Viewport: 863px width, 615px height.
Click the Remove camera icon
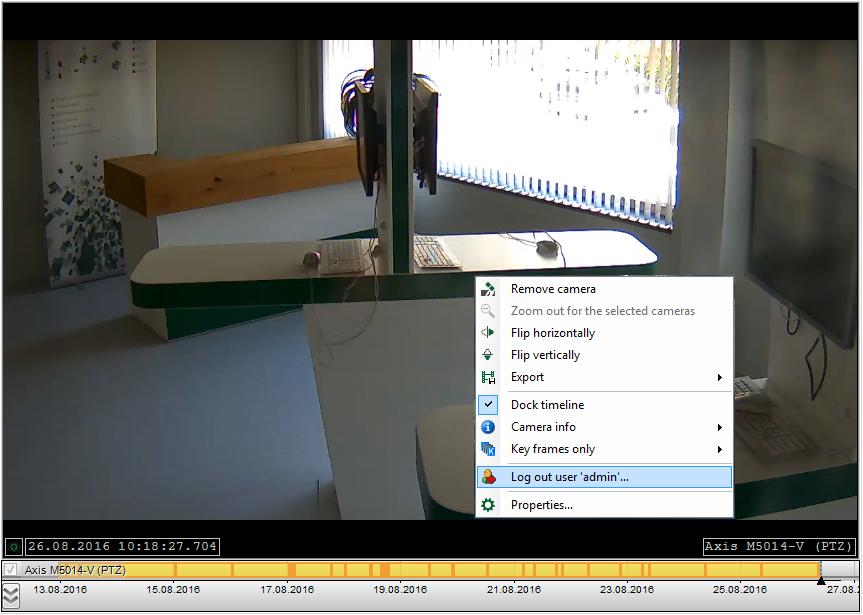tap(488, 289)
